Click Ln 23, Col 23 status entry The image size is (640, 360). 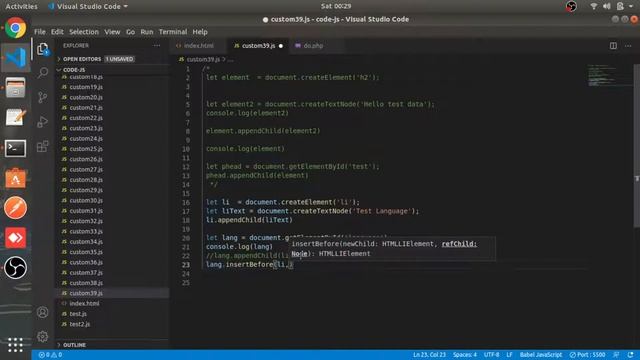[x=429, y=355]
